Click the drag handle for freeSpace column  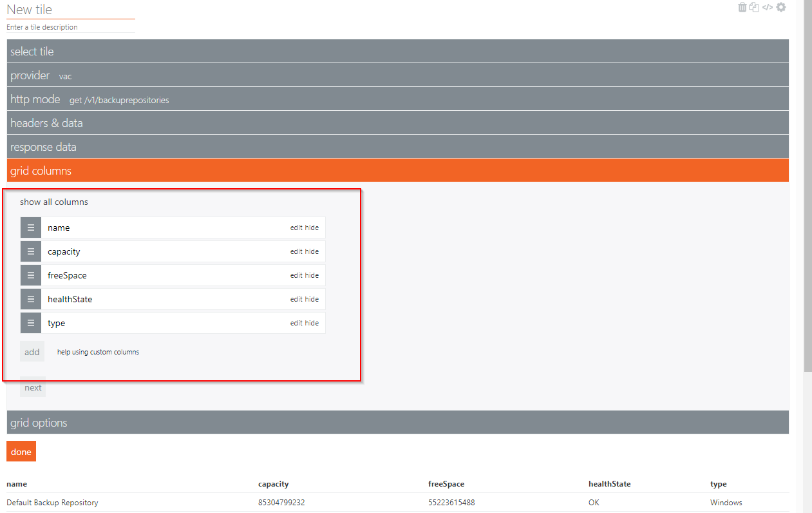(30, 275)
